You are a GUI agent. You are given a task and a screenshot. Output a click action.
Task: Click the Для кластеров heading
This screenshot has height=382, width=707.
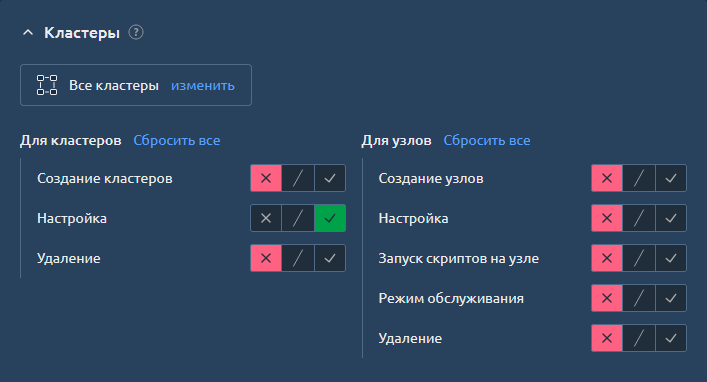[71, 140]
